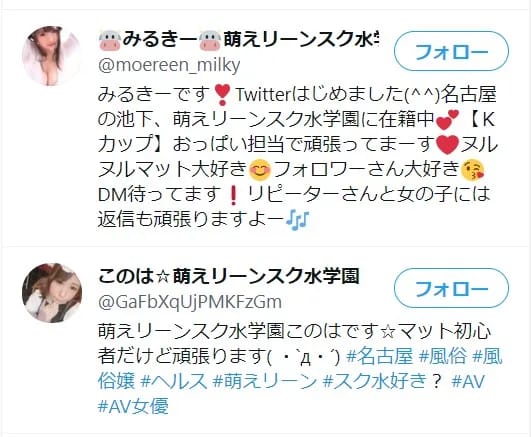The height and width of the screenshot is (437, 531).
Task: Open the #萌えリーン hashtag
Action: point(264,381)
